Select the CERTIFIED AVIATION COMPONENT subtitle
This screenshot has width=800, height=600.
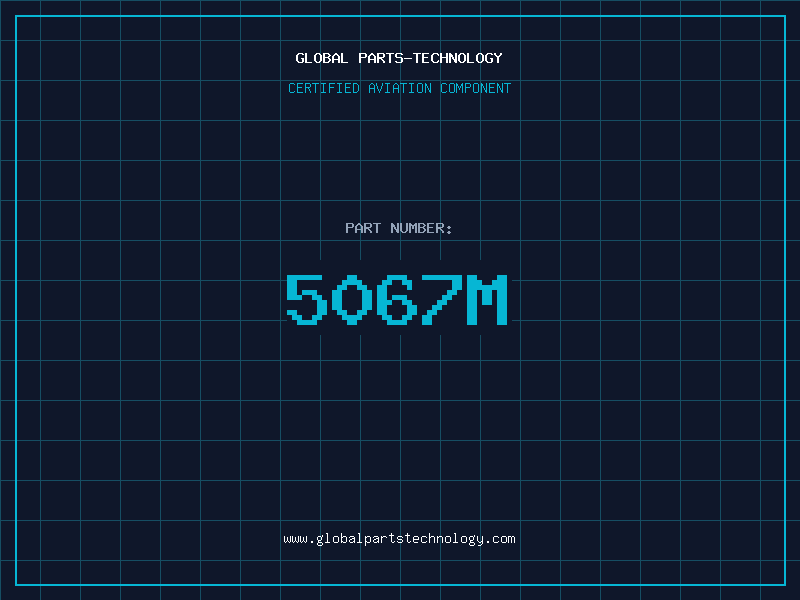pyautogui.click(x=399, y=88)
